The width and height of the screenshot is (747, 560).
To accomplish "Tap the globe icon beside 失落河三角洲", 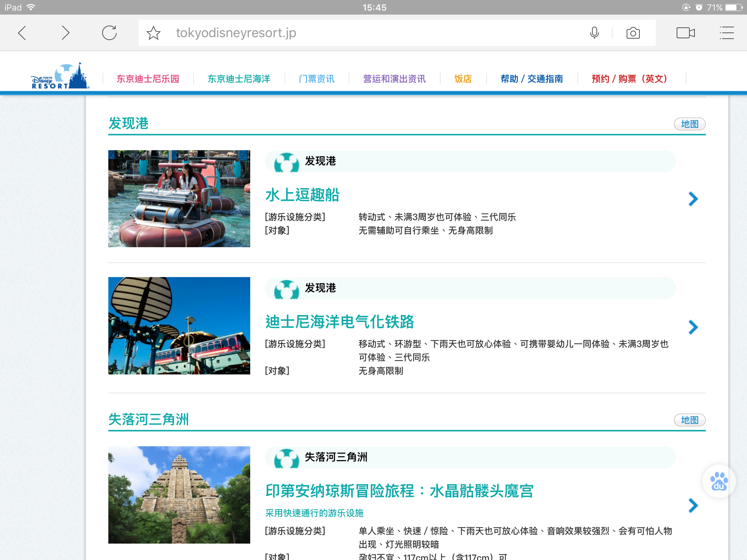I will (286, 458).
